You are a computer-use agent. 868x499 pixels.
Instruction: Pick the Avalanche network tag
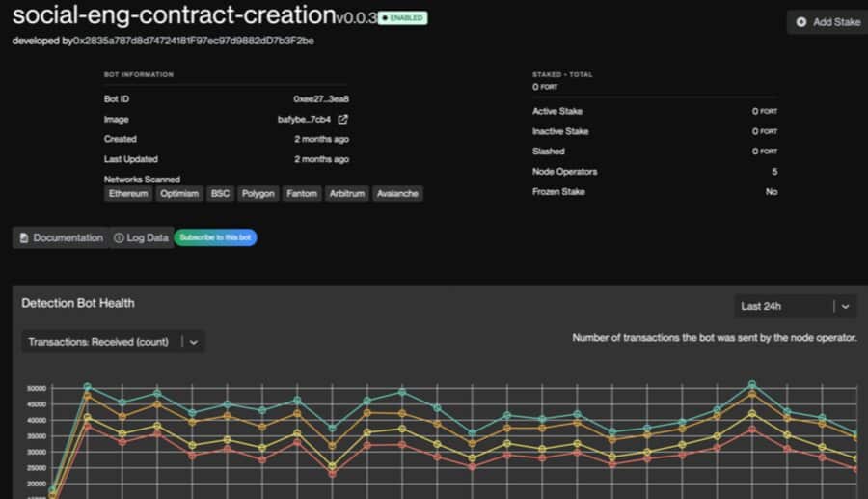[397, 194]
